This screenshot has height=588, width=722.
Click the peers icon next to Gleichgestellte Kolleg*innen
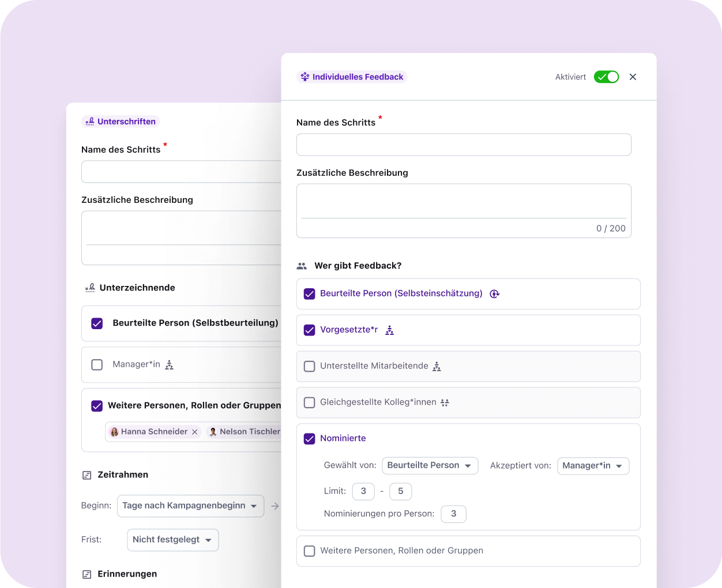pyautogui.click(x=445, y=403)
